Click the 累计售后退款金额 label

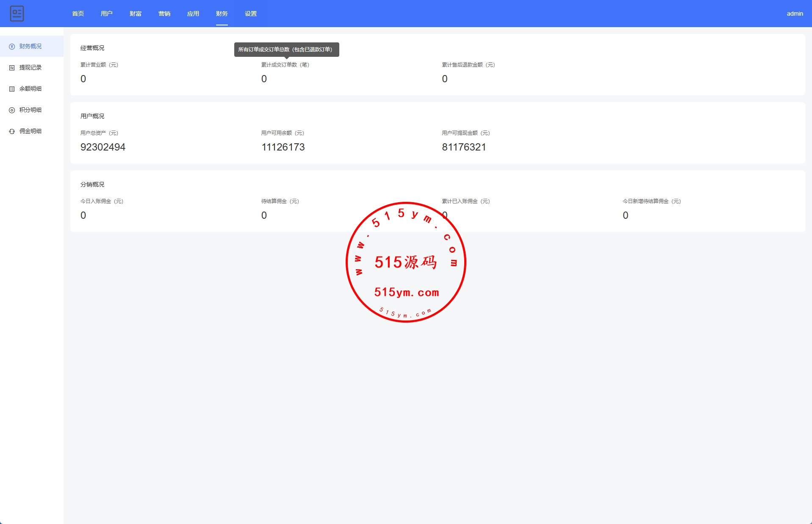pyautogui.click(x=468, y=65)
